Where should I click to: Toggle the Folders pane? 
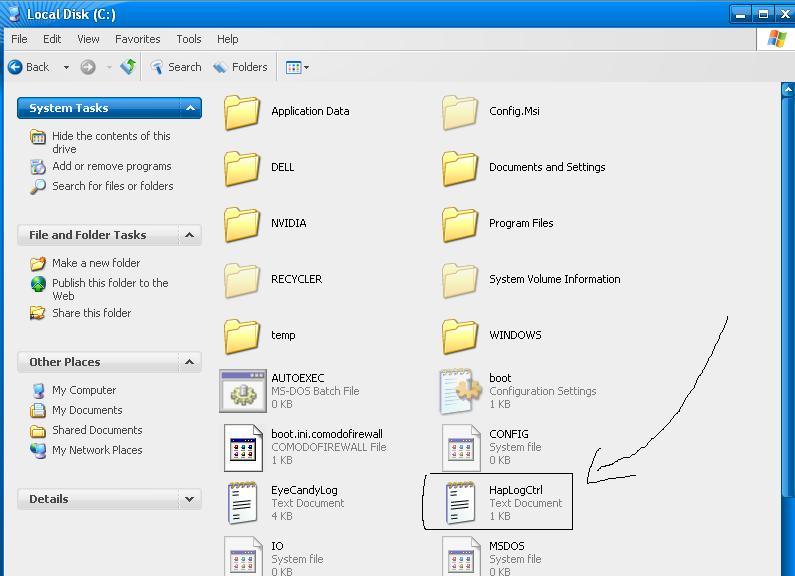(240, 67)
